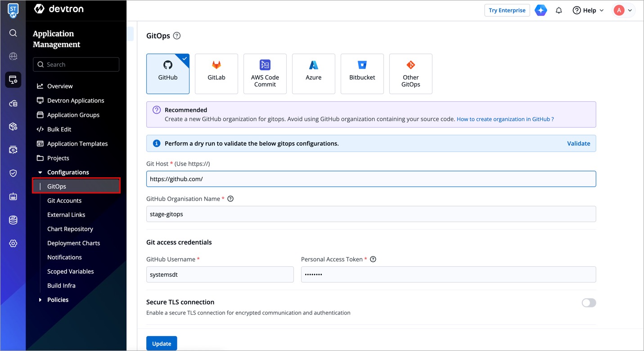Viewport: 644px width, 351px height.
Task: Click the help icon beside GitOps heading
Action: pos(177,36)
